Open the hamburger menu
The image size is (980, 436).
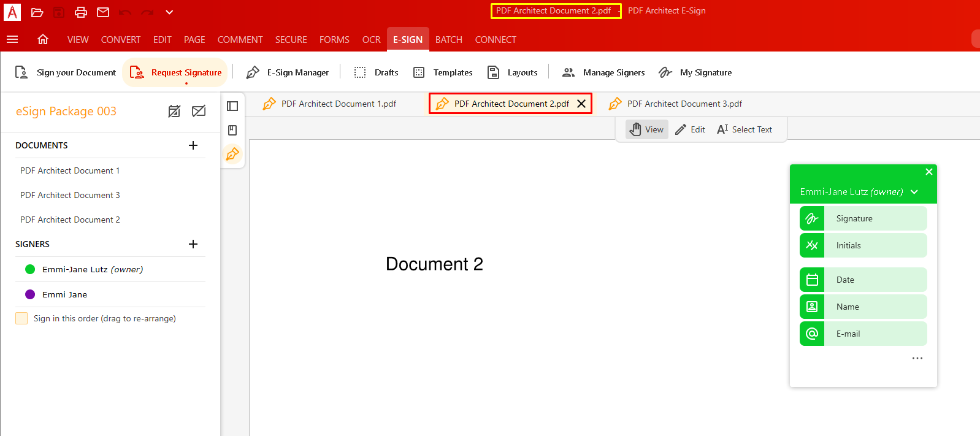pos(12,39)
